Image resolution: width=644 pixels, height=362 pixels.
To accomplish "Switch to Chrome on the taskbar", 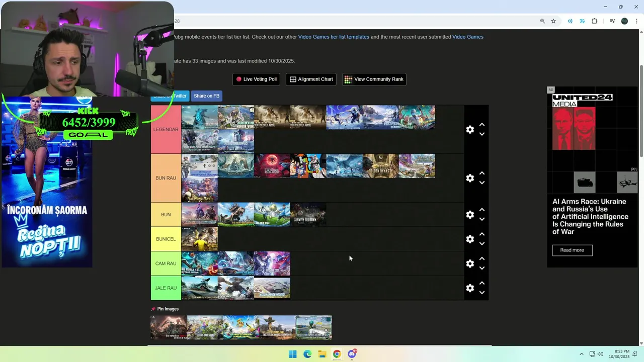I will click(x=337, y=354).
